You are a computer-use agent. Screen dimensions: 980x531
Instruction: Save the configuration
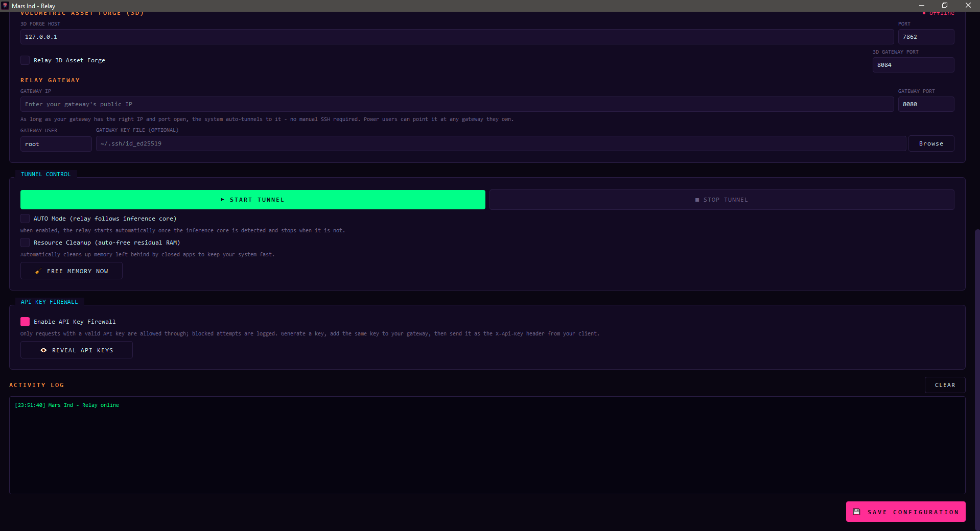point(905,512)
